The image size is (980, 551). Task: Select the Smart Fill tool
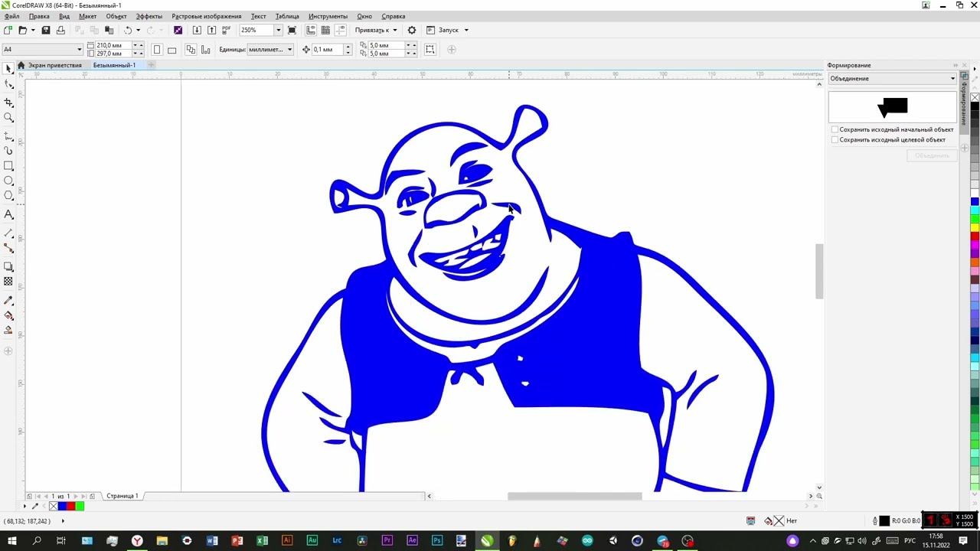(x=8, y=331)
